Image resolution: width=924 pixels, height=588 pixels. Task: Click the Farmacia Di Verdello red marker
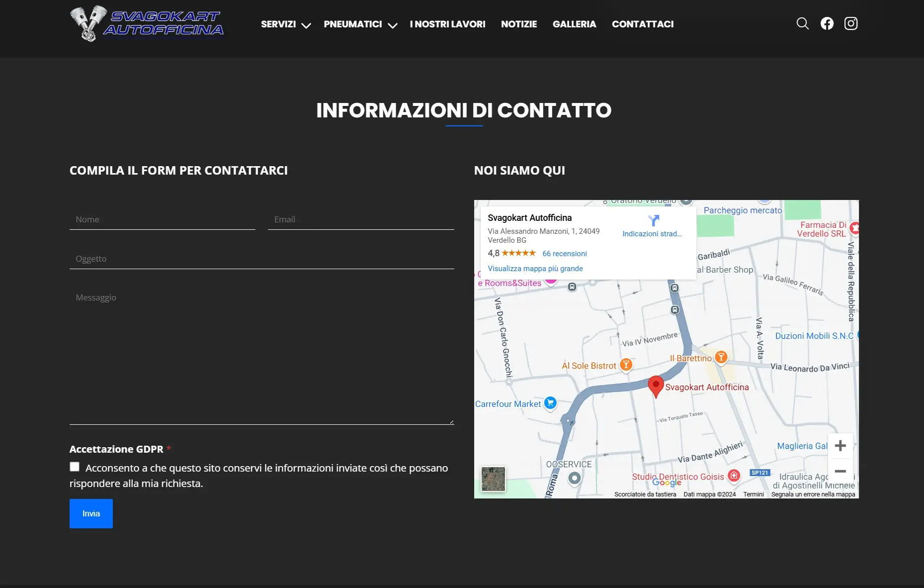click(854, 228)
